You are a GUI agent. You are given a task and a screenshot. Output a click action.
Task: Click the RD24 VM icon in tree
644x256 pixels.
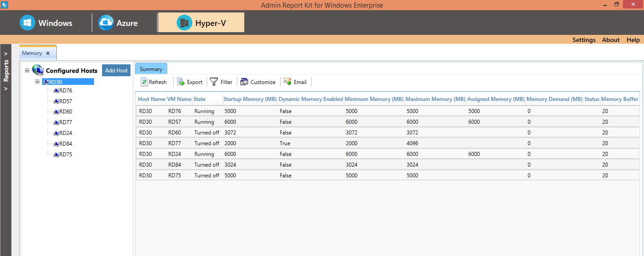click(x=56, y=133)
